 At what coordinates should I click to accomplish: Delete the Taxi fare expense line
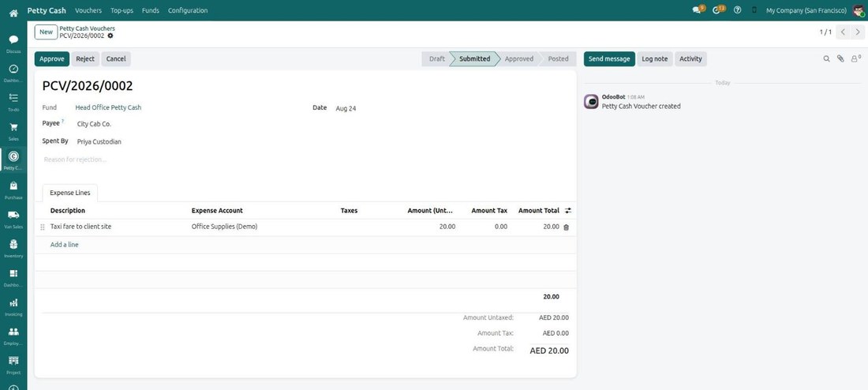click(567, 227)
